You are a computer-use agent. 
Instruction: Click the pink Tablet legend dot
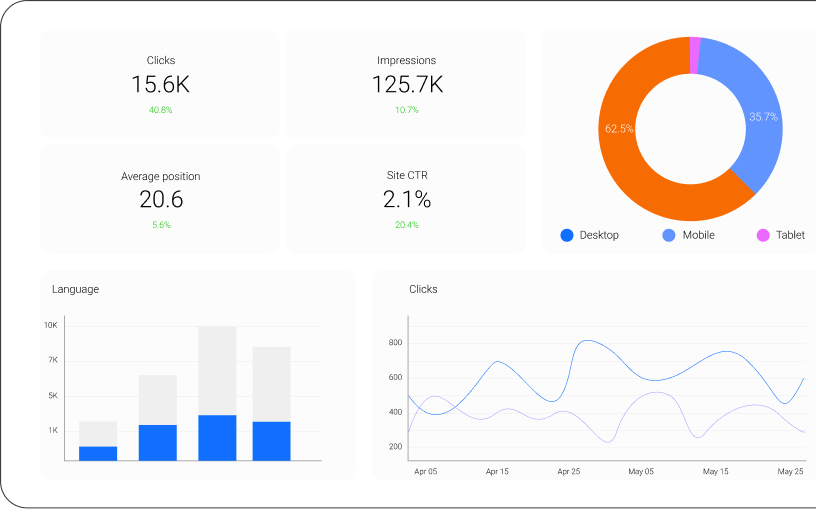[x=763, y=235]
